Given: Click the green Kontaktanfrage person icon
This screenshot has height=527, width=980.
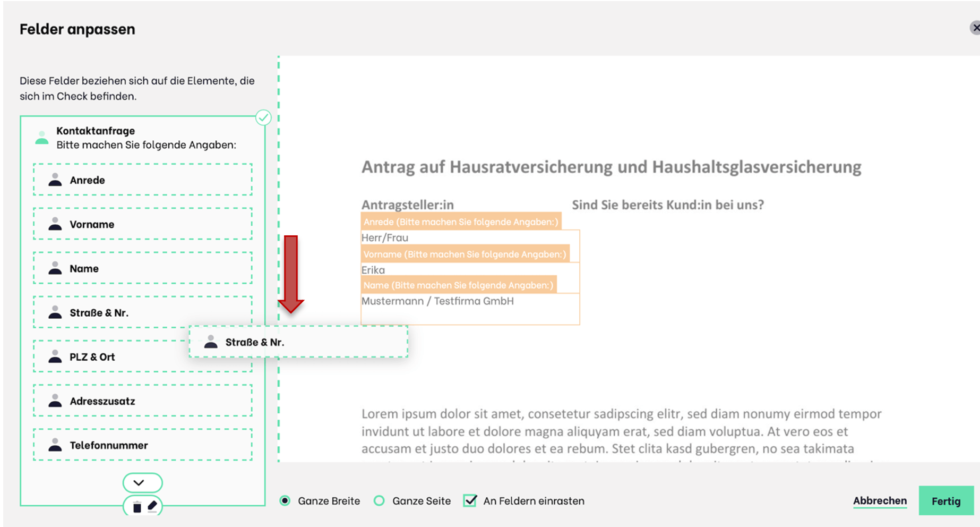Looking at the screenshot, I should click(x=42, y=138).
